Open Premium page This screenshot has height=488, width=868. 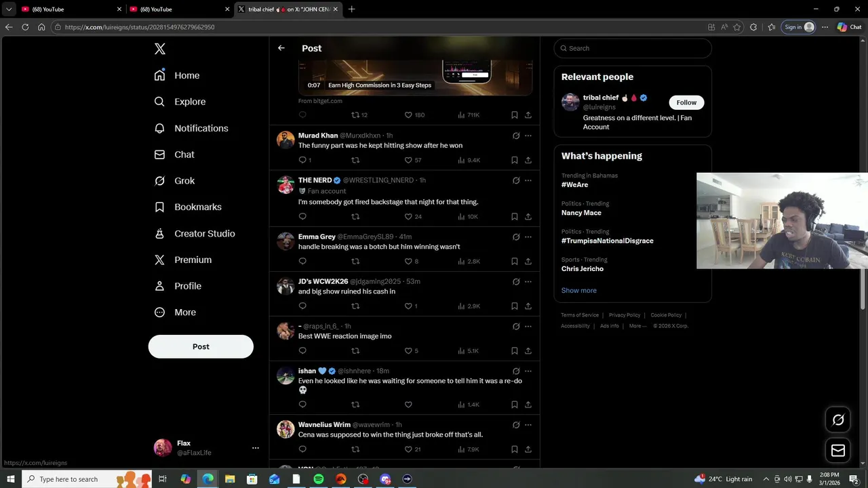[x=183, y=260]
